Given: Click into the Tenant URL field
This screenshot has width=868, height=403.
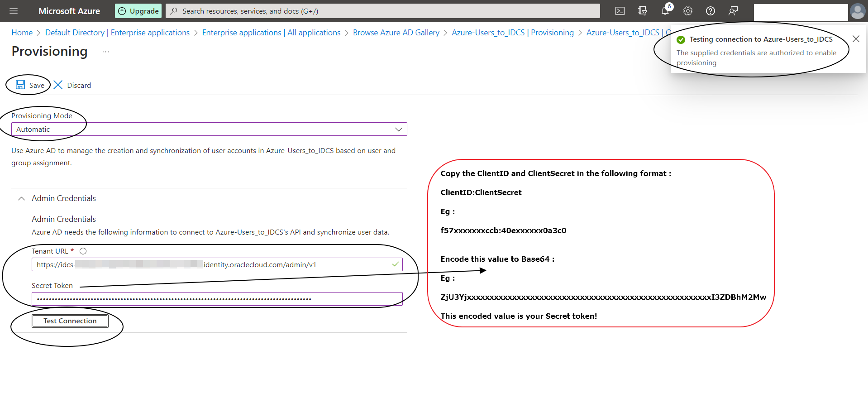Looking at the screenshot, I should [x=217, y=264].
